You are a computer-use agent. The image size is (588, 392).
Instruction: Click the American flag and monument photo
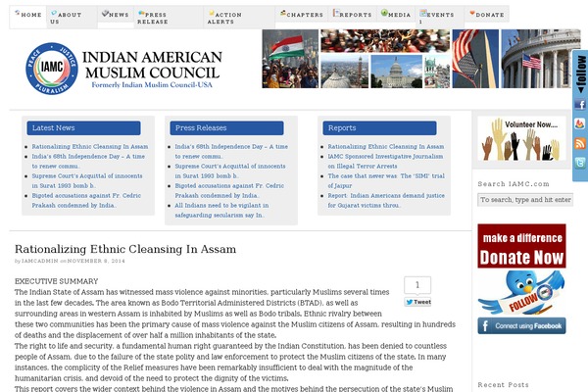[475, 59]
